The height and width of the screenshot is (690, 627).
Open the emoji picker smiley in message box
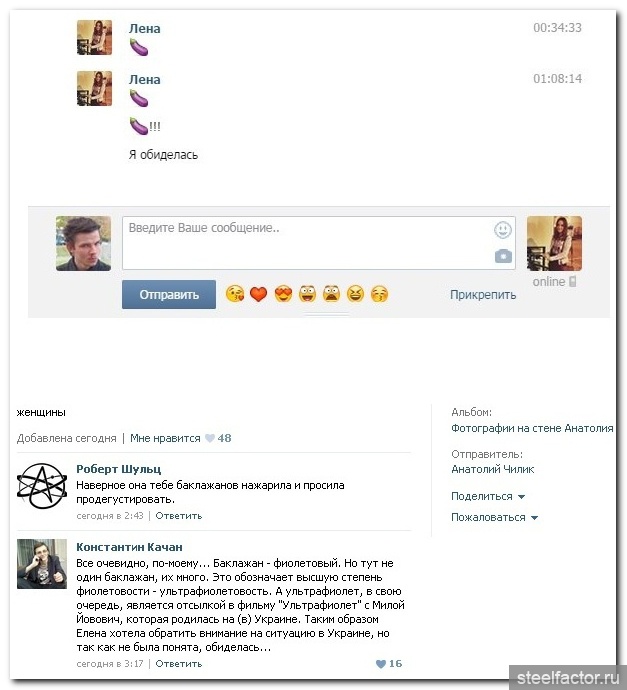(502, 230)
